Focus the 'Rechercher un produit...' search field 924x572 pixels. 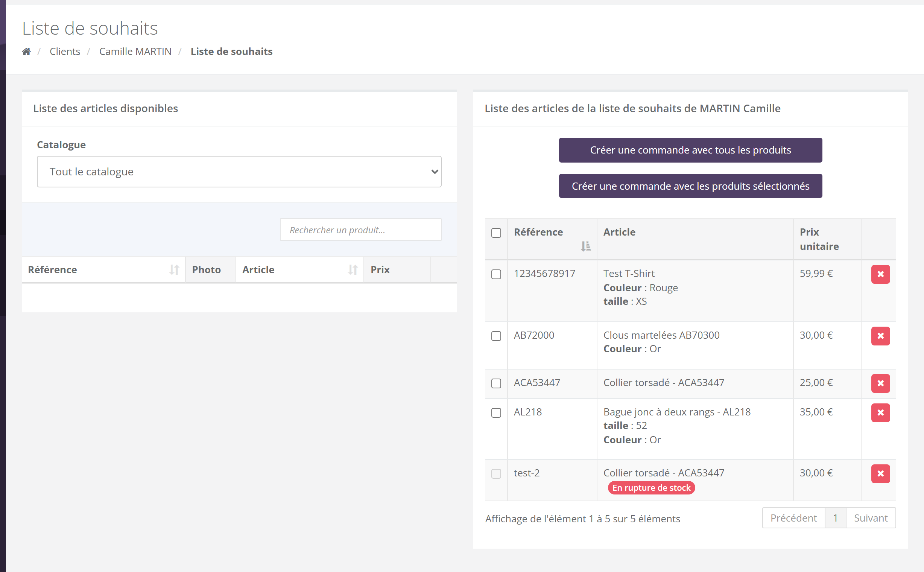click(x=360, y=230)
